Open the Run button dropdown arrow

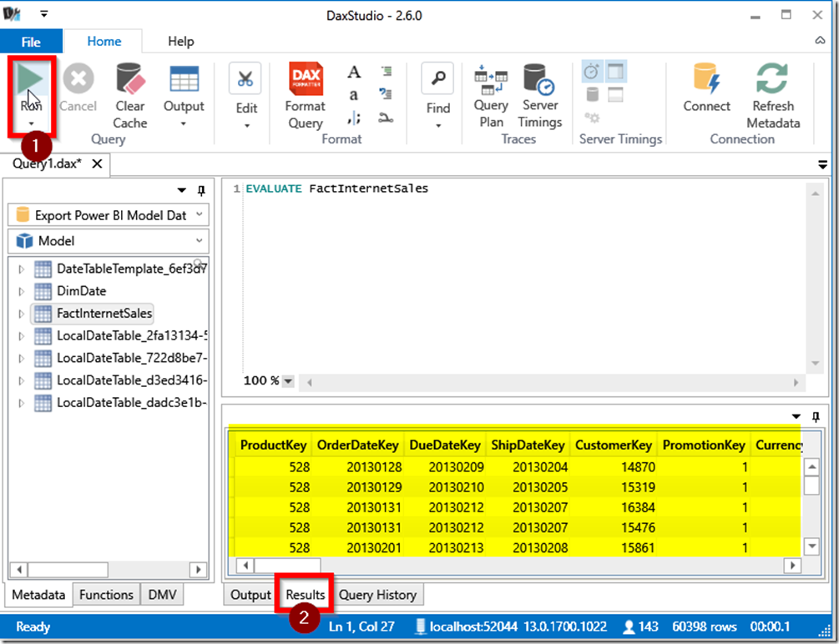click(31, 124)
